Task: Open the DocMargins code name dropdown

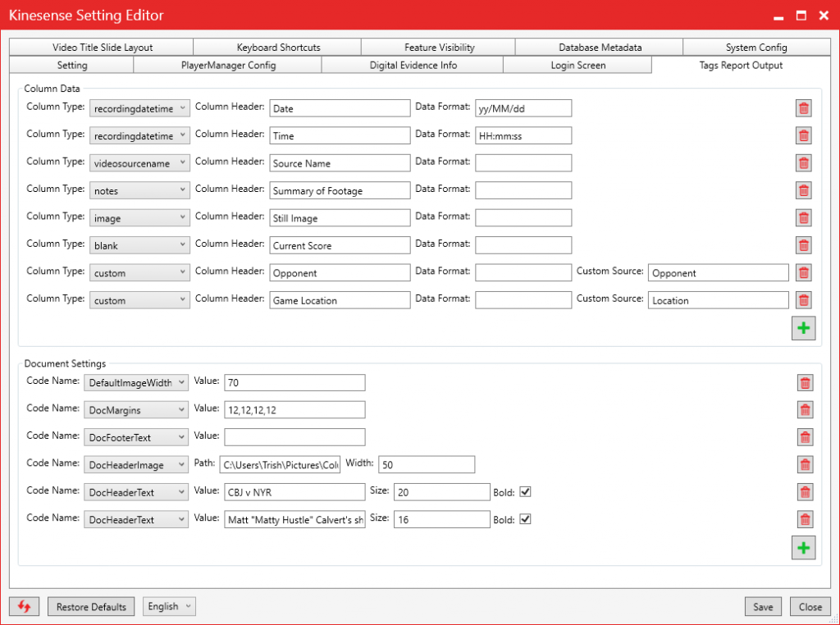Action: (136, 410)
